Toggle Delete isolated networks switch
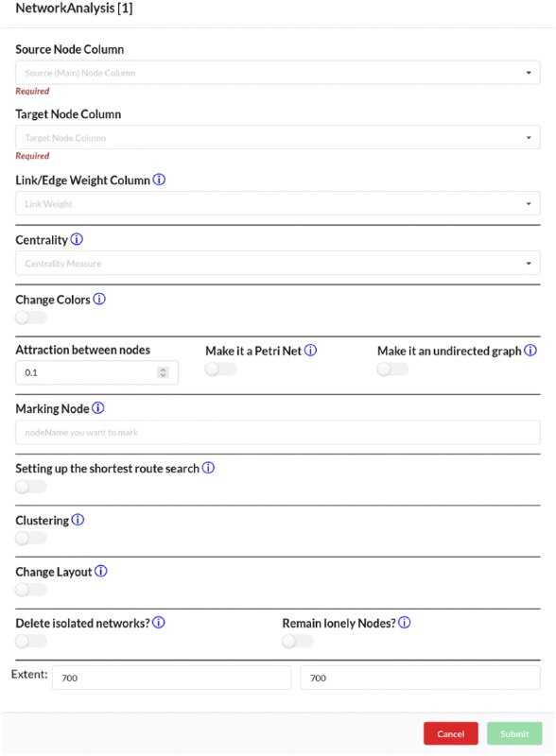Viewport: 556px width, 756px height. point(31,642)
